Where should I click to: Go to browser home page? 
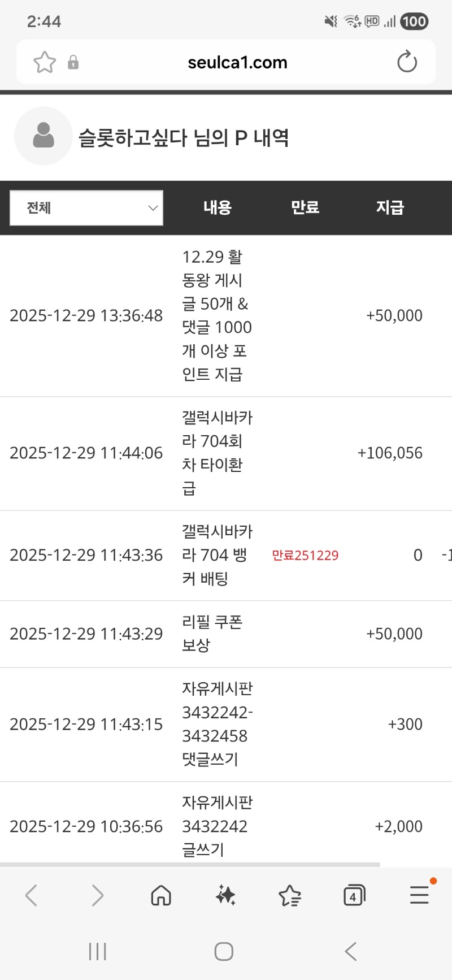pos(161,895)
